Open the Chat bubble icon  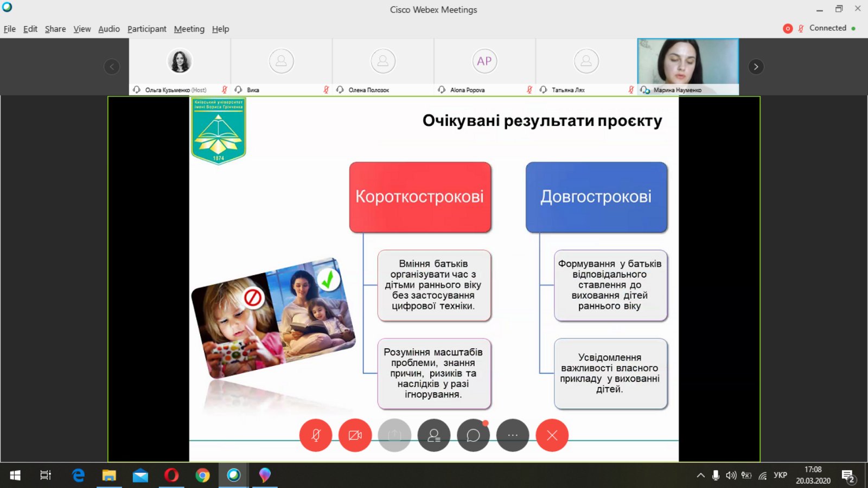473,435
